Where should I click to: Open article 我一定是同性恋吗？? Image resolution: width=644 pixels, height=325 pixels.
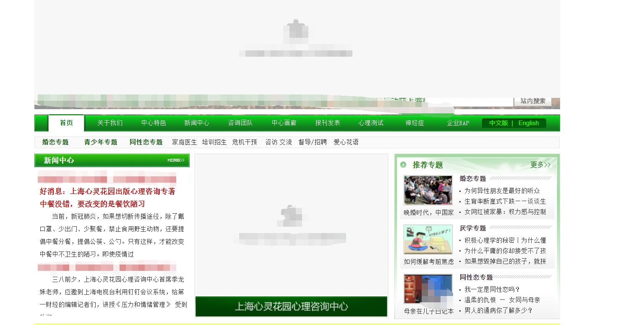tap(493, 290)
